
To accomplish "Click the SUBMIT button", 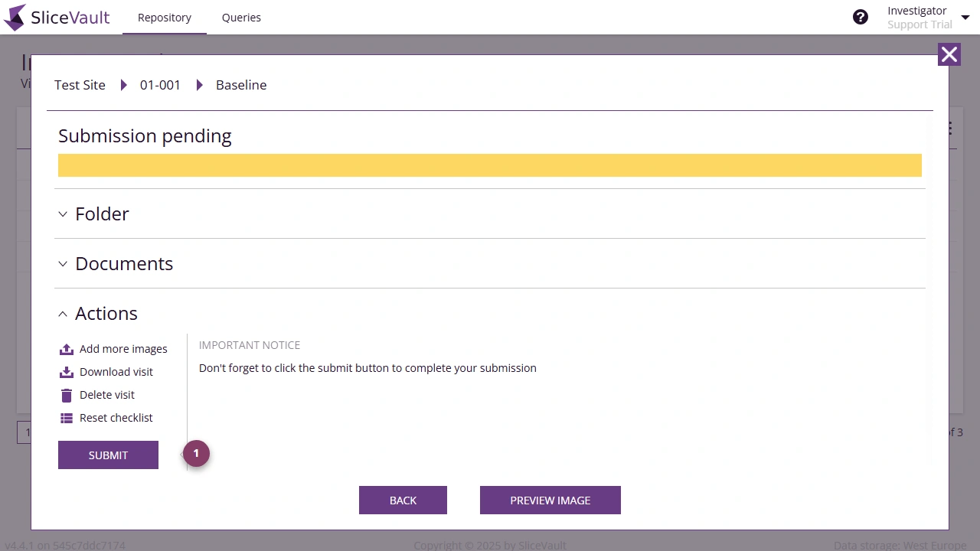I will pos(108,455).
